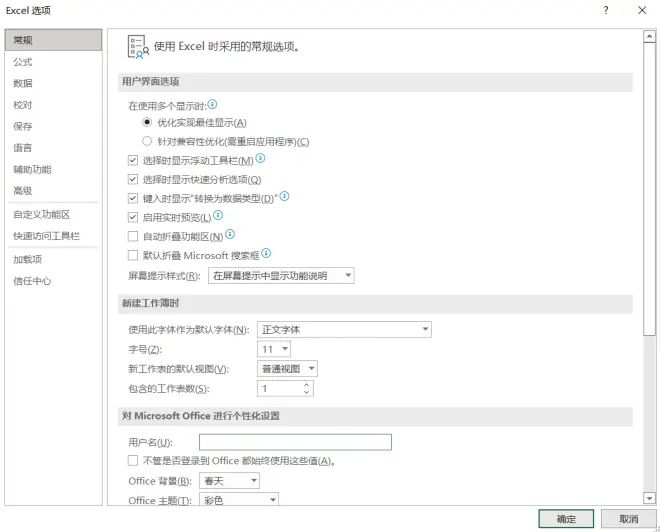The height and width of the screenshot is (532, 660).
Task: Open 加载项 category
Action: pyautogui.click(x=53, y=259)
